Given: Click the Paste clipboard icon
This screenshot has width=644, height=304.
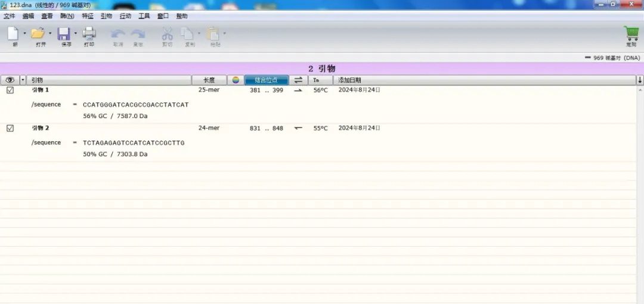Looking at the screenshot, I should click(x=212, y=34).
